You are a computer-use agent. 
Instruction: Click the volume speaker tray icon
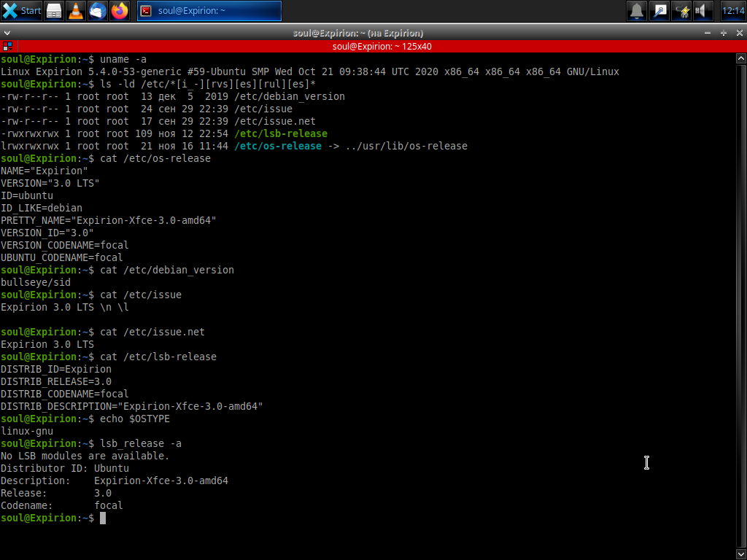click(703, 11)
